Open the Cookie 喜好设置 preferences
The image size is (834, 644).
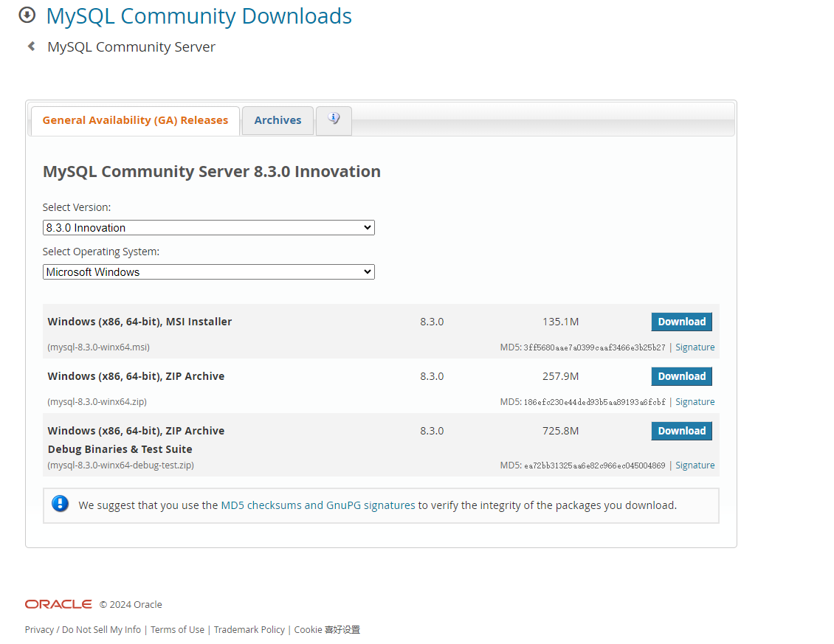[327, 629]
